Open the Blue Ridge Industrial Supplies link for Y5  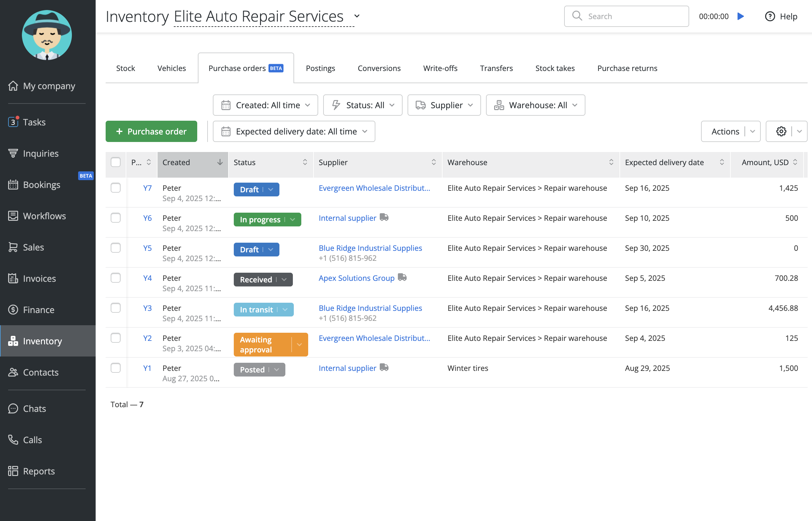(370, 248)
